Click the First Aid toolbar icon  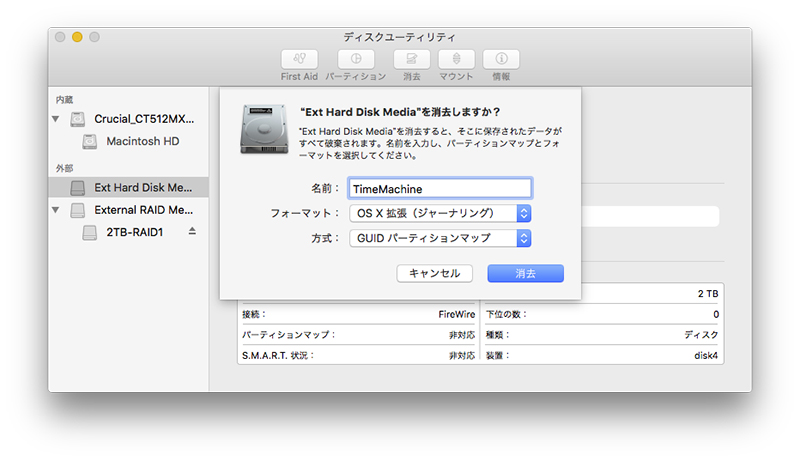pyautogui.click(x=299, y=59)
